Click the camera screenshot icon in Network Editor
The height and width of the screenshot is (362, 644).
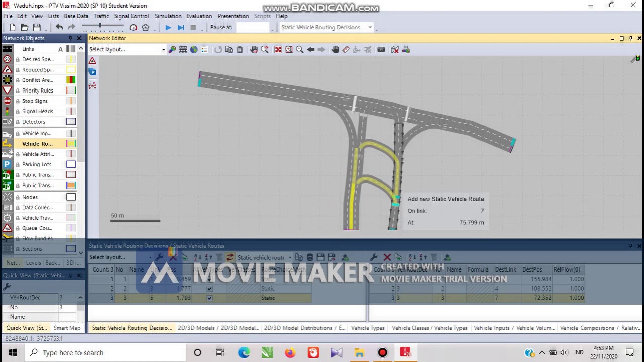click(x=381, y=49)
